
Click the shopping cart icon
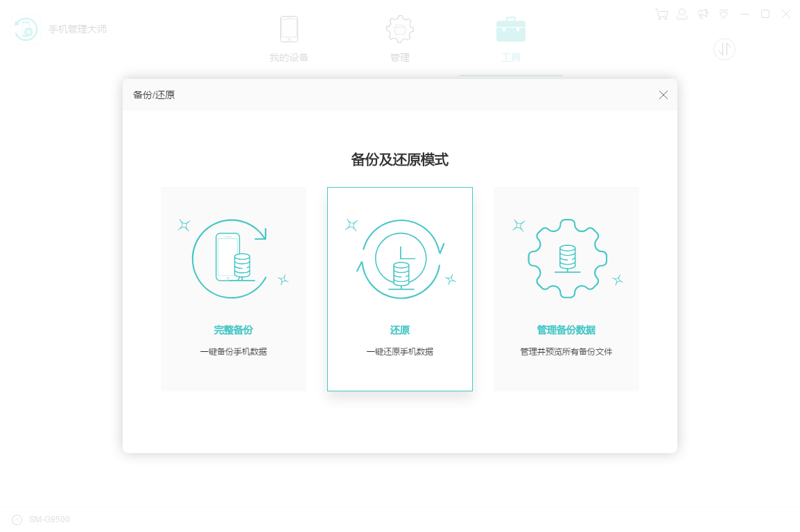coord(661,14)
